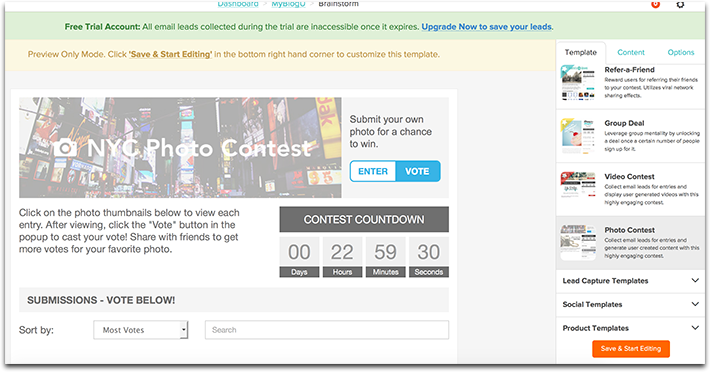Open 'Upgrade Now to save your leads' link
The height and width of the screenshot is (372, 710).
pos(487,27)
